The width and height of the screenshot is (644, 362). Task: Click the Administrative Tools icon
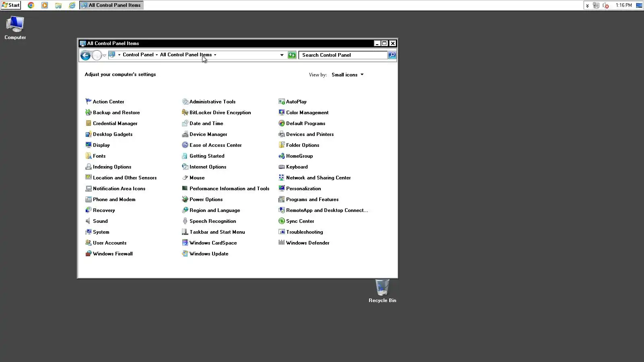185,101
